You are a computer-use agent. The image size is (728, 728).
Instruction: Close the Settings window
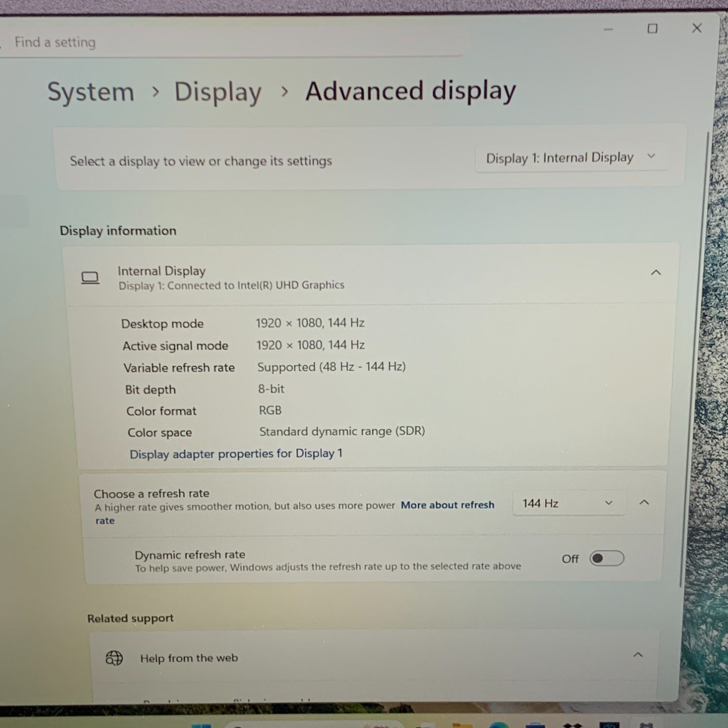pyautogui.click(x=696, y=28)
